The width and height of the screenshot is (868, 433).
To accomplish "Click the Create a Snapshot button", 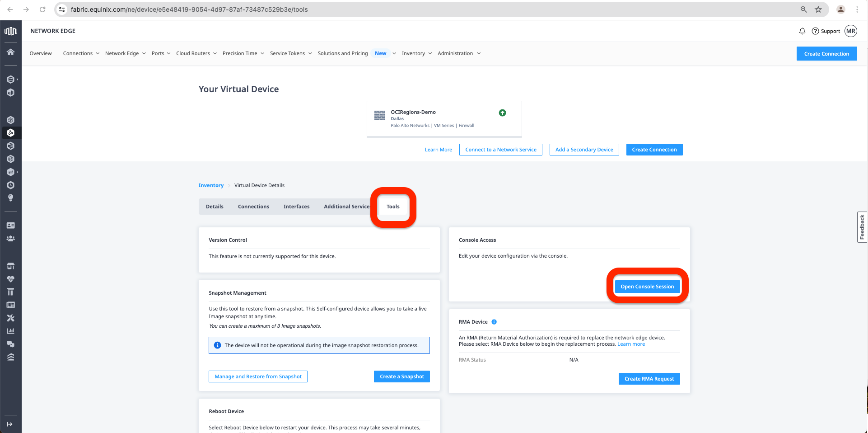I will click(x=402, y=377).
